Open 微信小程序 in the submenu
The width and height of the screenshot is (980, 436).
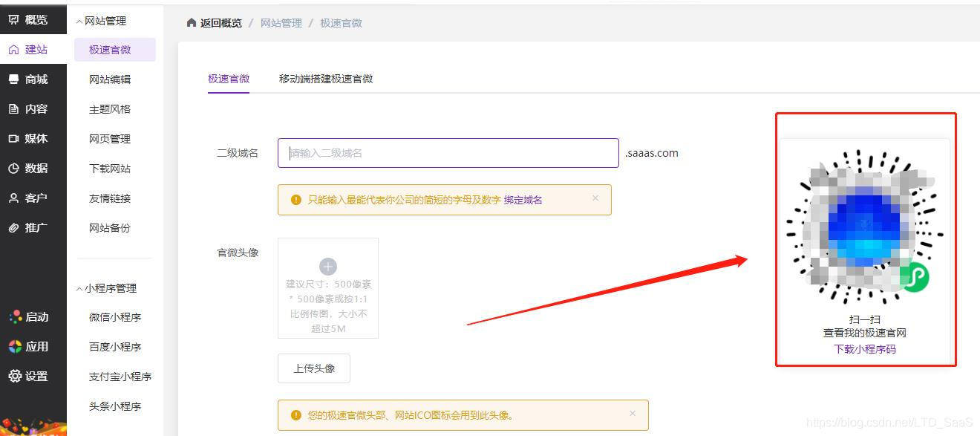115,317
